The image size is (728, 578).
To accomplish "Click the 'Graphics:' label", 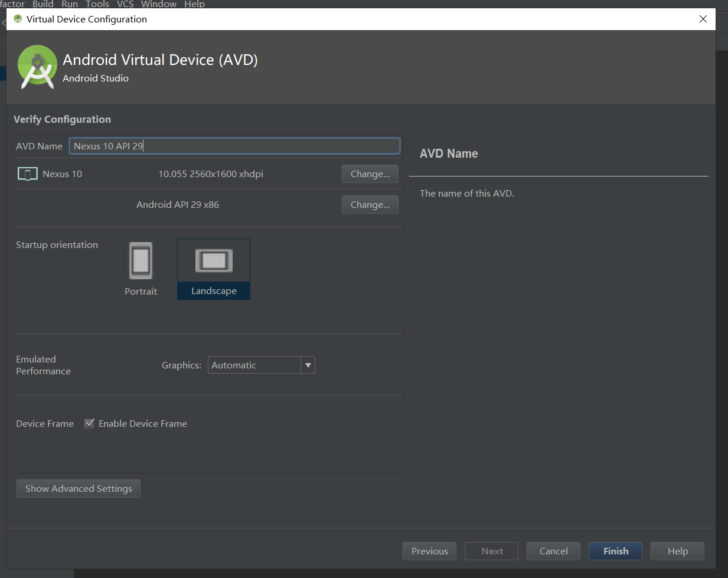I will click(181, 365).
